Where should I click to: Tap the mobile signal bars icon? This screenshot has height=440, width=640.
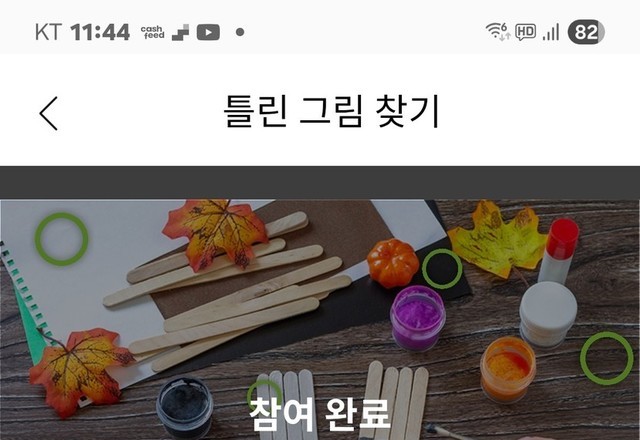tap(551, 32)
